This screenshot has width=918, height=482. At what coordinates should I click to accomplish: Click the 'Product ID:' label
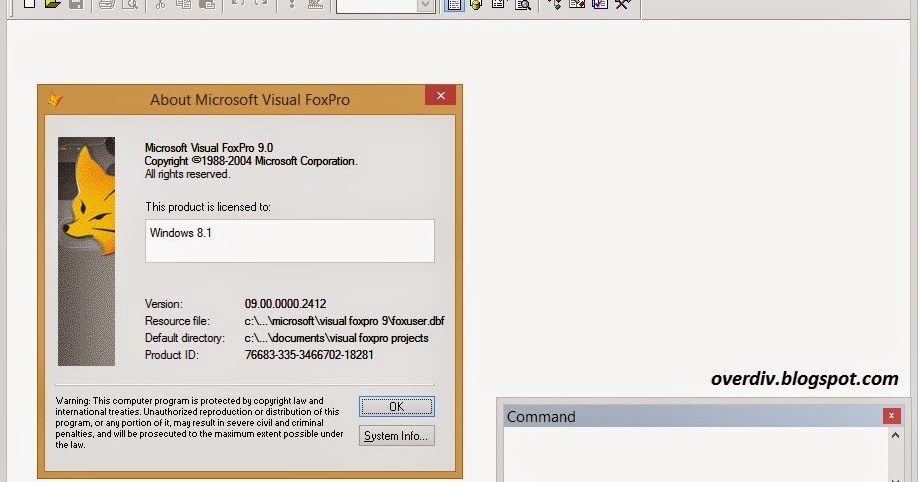(172, 355)
